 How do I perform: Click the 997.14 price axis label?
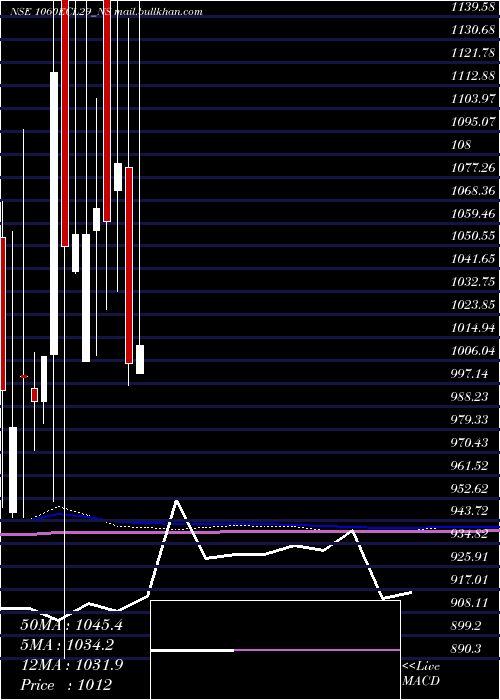click(470, 374)
